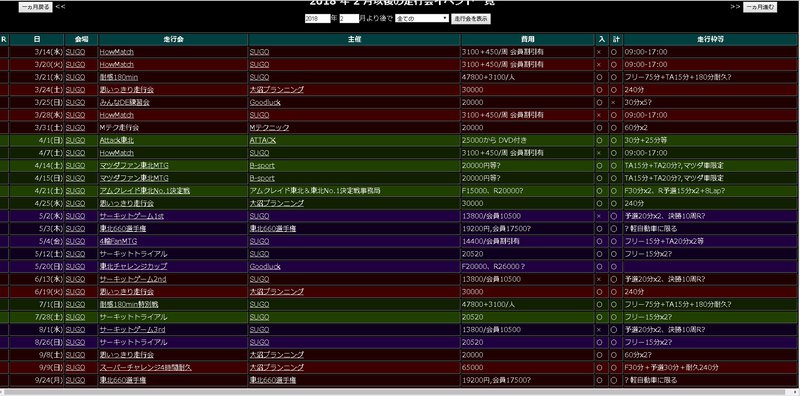This screenshot has width=800, height=396.
Task: Open the Attack東北 event link
Action: (x=117, y=140)
